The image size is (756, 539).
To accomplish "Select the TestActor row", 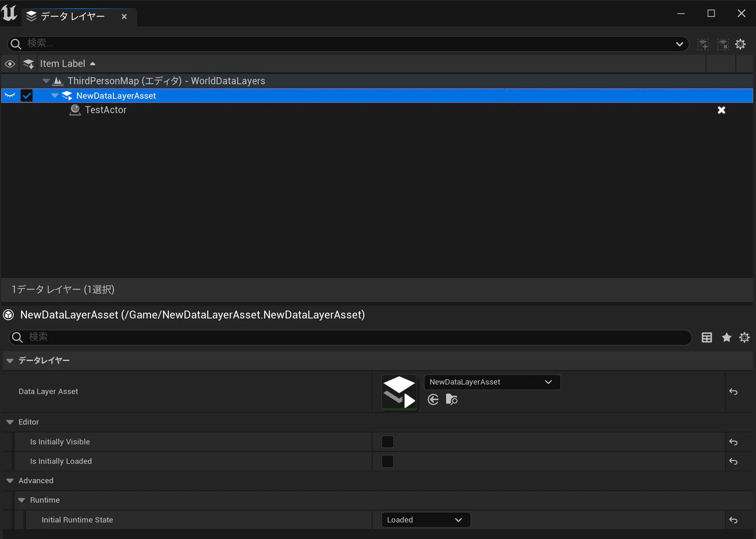I will pos(377,110).
